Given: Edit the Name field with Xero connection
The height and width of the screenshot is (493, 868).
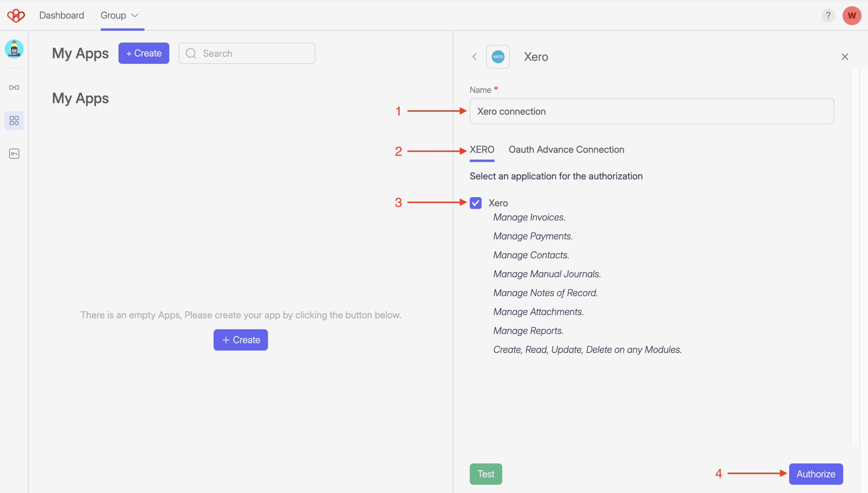Looking at the screenshot, I should point(652,111).
